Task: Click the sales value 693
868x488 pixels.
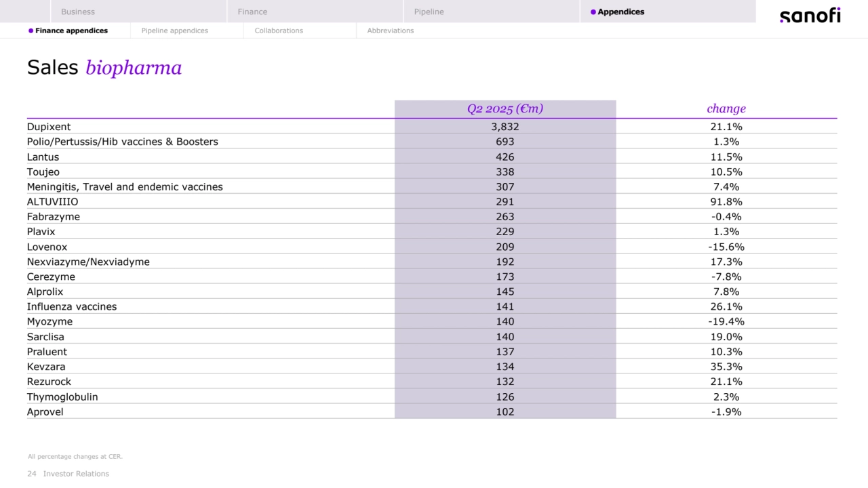Action: pyautogui.click(x=505, y=142)
